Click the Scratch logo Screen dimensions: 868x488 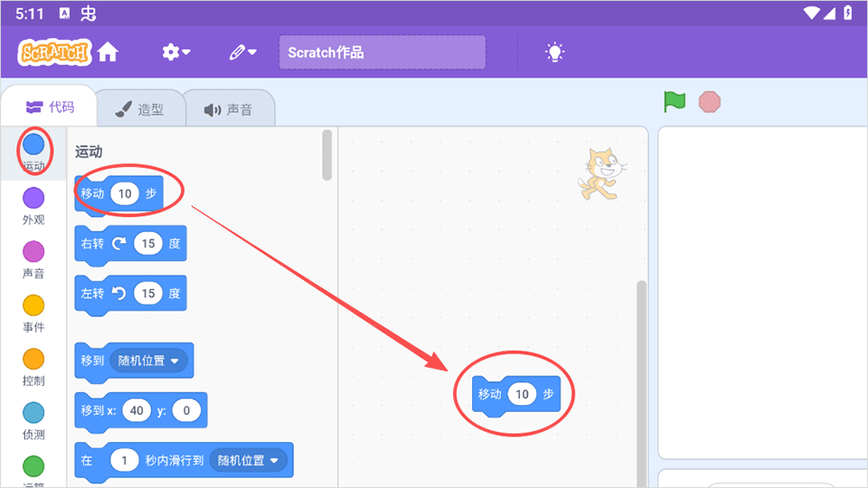pos(54,52)
